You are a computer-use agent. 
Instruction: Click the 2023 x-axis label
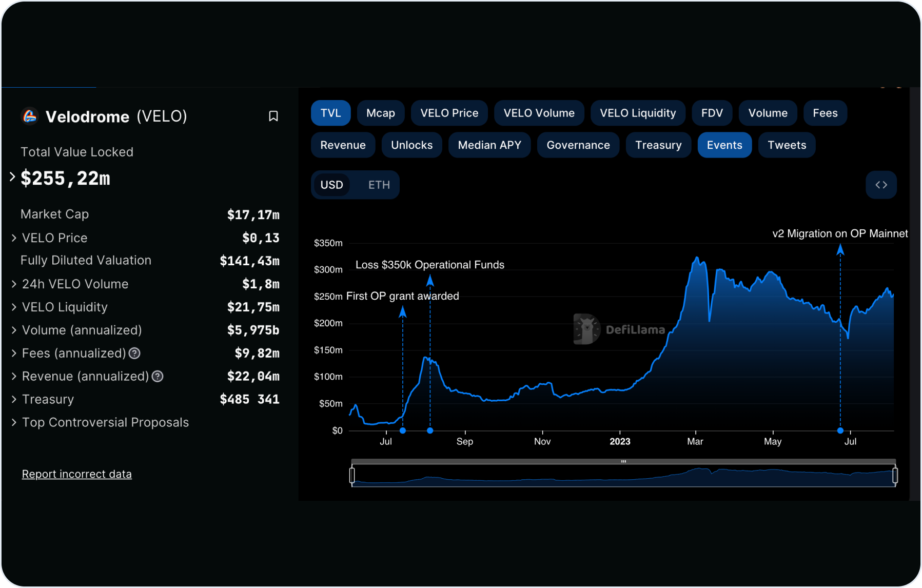[620, 441]
